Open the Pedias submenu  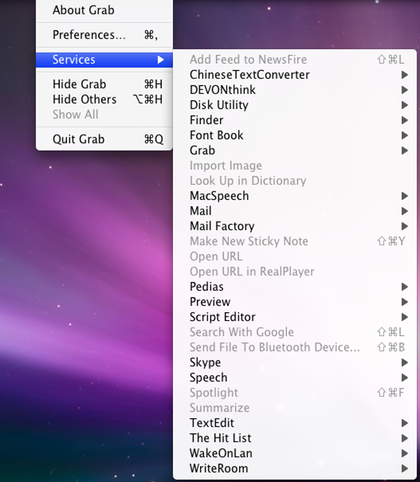295,287
